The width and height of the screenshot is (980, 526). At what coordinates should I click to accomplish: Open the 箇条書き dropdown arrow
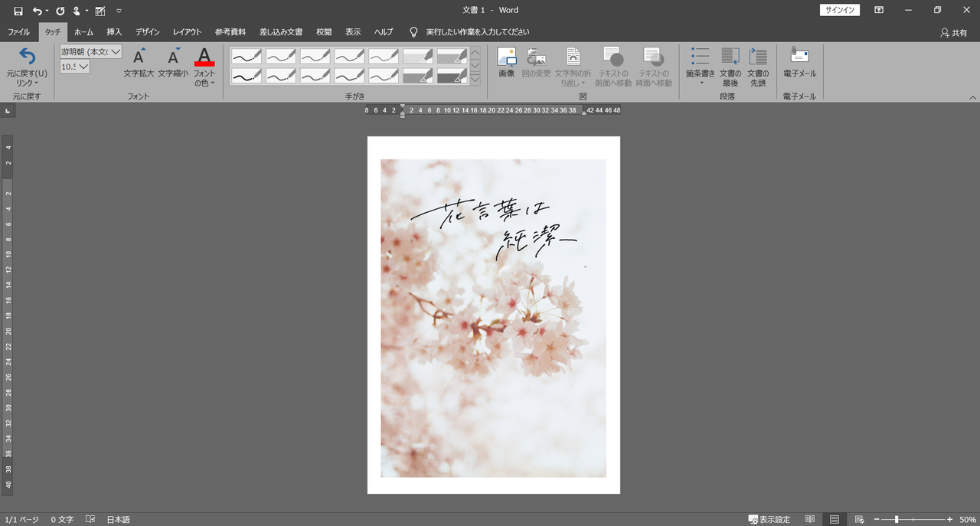tap(701, 82)
